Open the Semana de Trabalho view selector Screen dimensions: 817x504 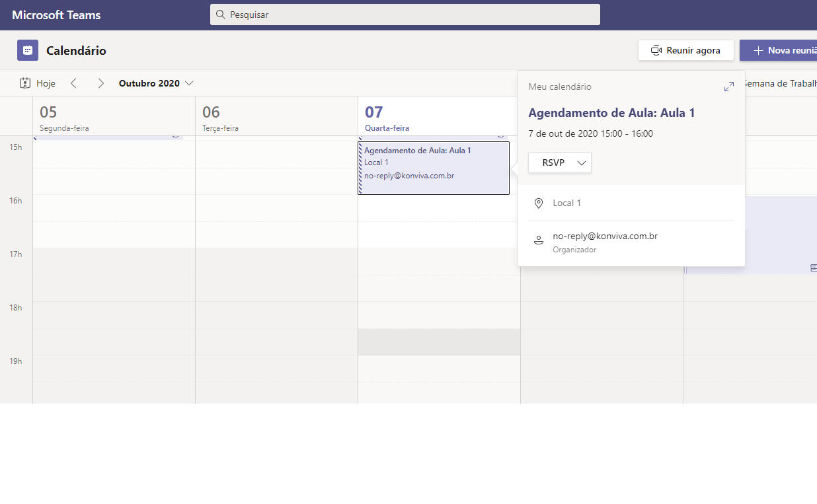(x=781, y=83)
